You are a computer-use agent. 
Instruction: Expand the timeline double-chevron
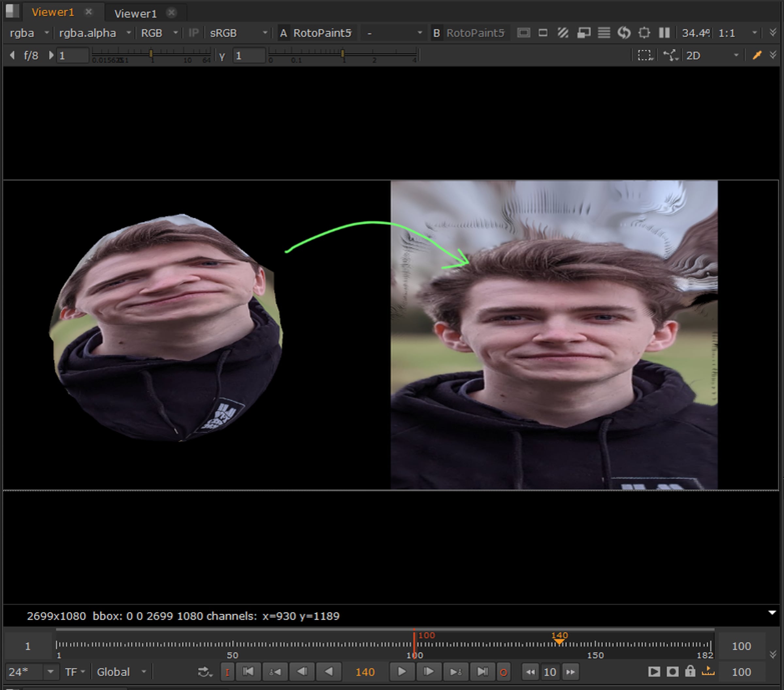773,655
